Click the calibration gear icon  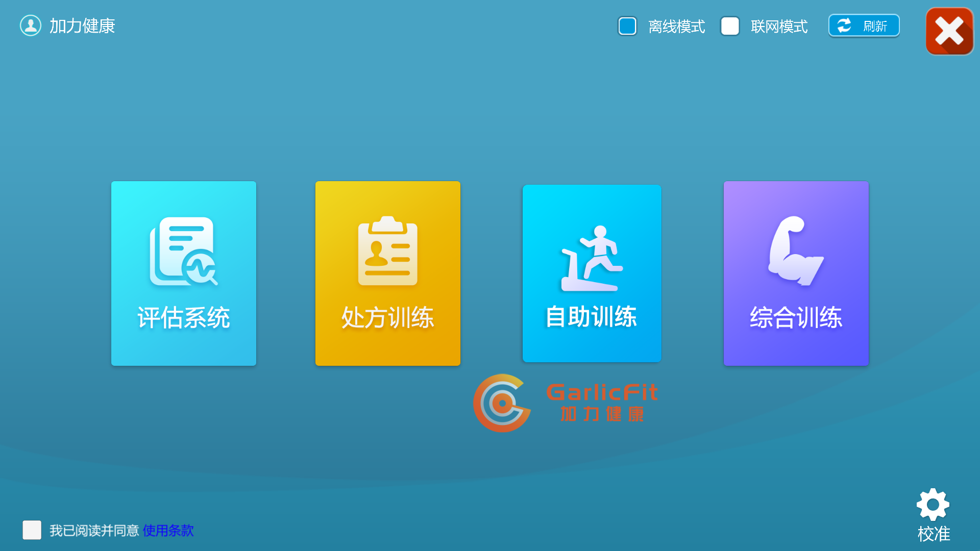point(933,505)
